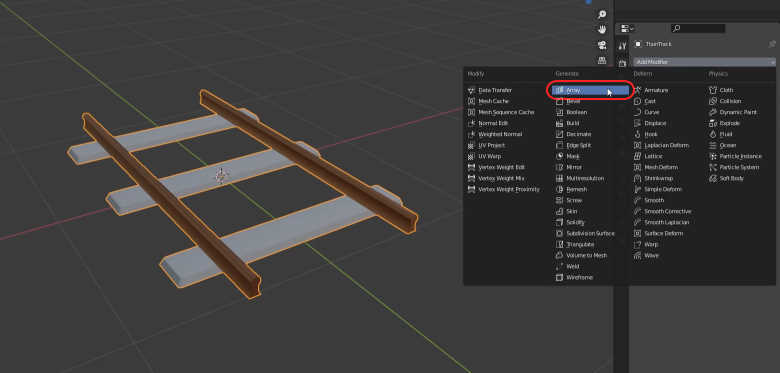
Task: Pick the Subdivision Surface modifier
Action: 590,234
